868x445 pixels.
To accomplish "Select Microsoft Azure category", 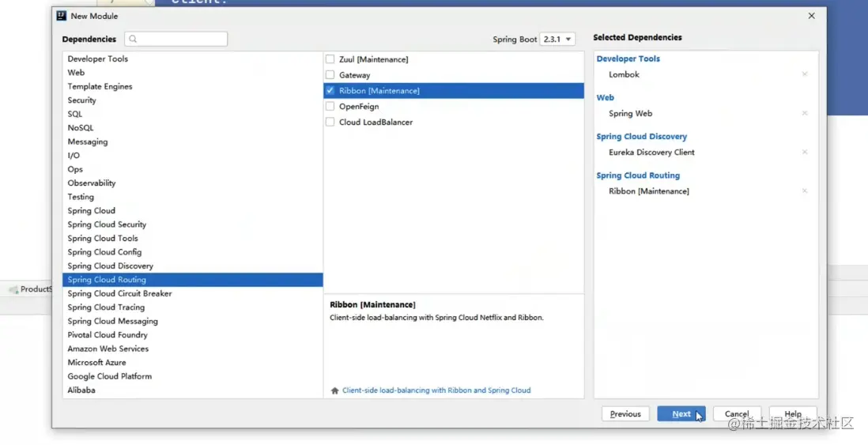I will coord(193,363).
